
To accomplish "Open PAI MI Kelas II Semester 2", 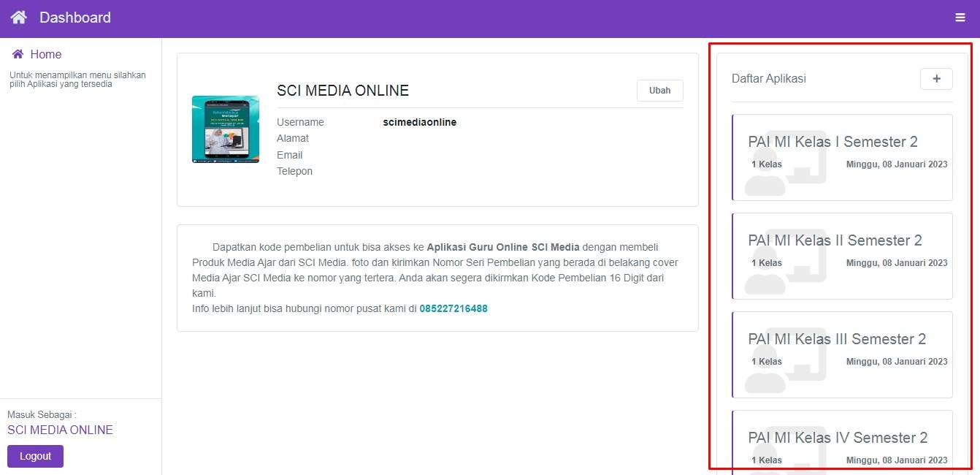I will 835,240.
